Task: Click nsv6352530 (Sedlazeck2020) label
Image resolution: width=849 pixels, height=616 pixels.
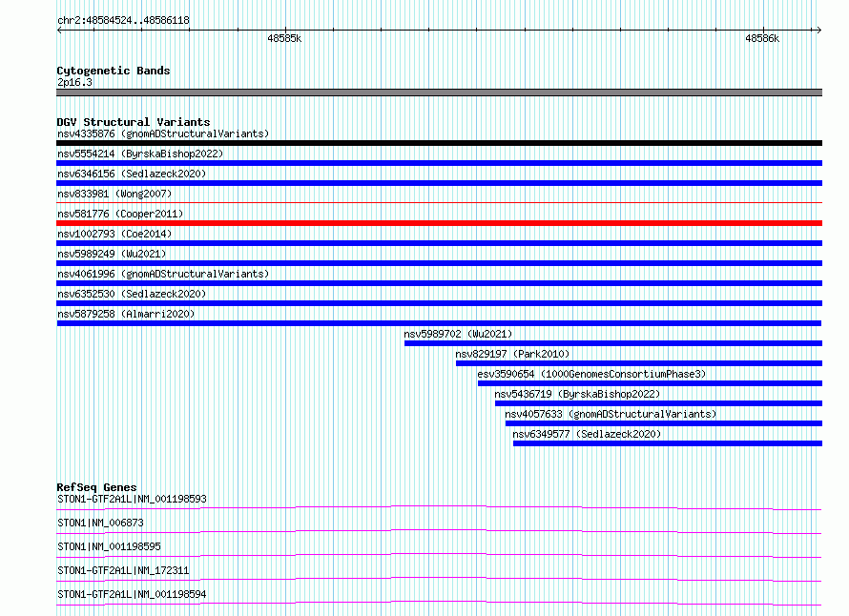Action: point(132,294)
